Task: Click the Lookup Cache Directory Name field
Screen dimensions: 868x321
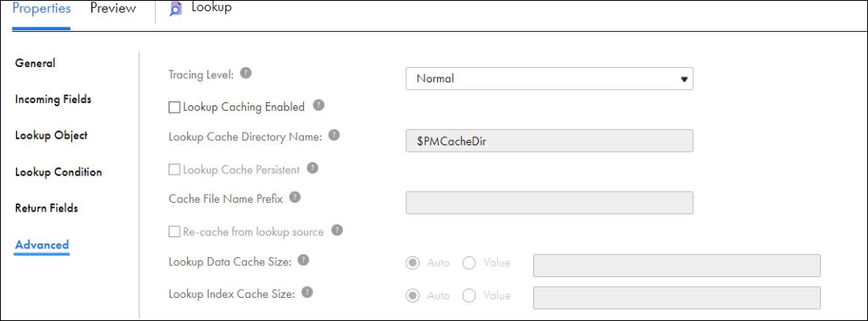Action: (x=549, y=141)
